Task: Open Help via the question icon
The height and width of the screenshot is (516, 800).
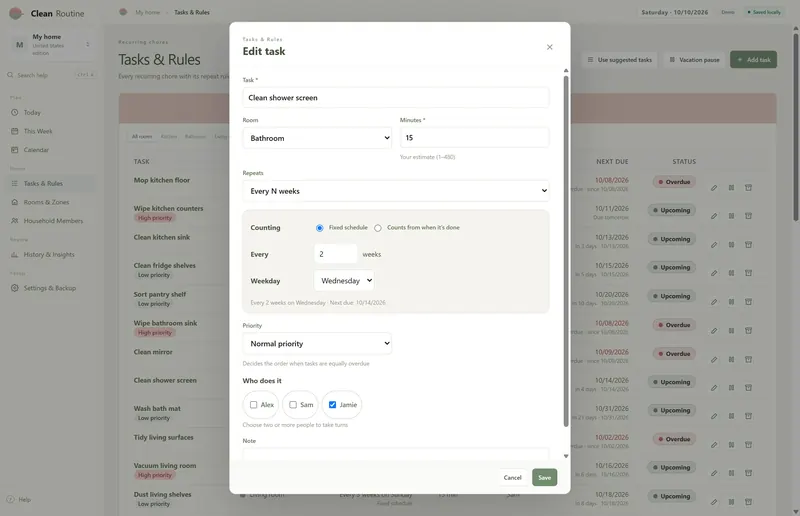Action: (x=10, y=499)
